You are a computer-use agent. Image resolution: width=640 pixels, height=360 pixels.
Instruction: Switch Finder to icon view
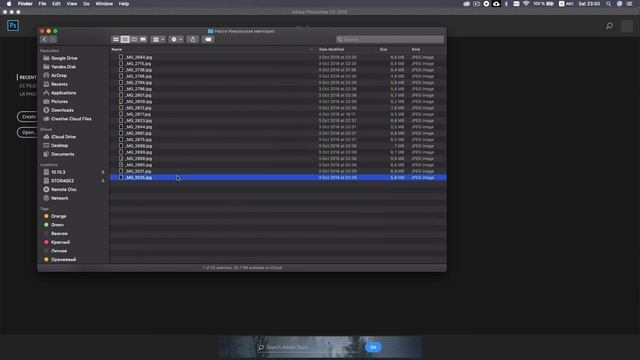[x=116, y=39]
